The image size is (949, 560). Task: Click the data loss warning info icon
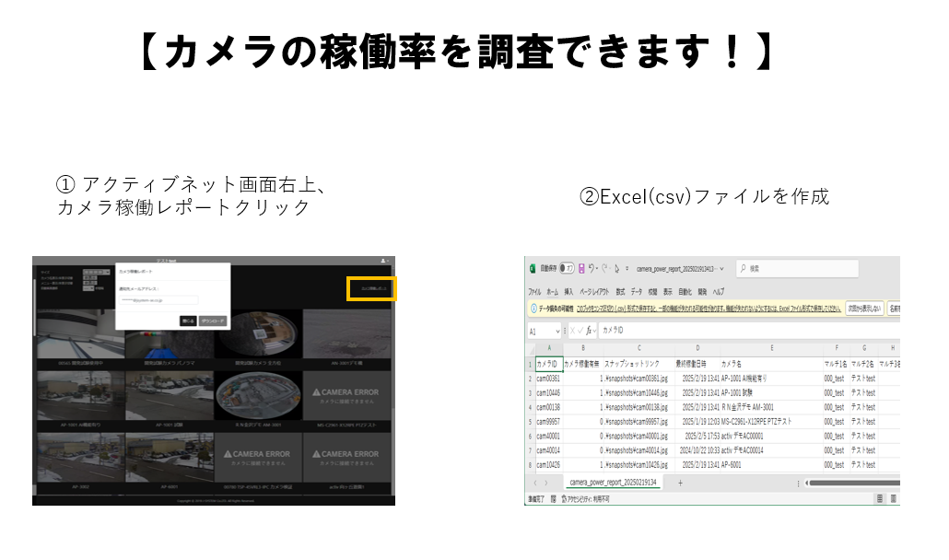click(x=533, y=309)
